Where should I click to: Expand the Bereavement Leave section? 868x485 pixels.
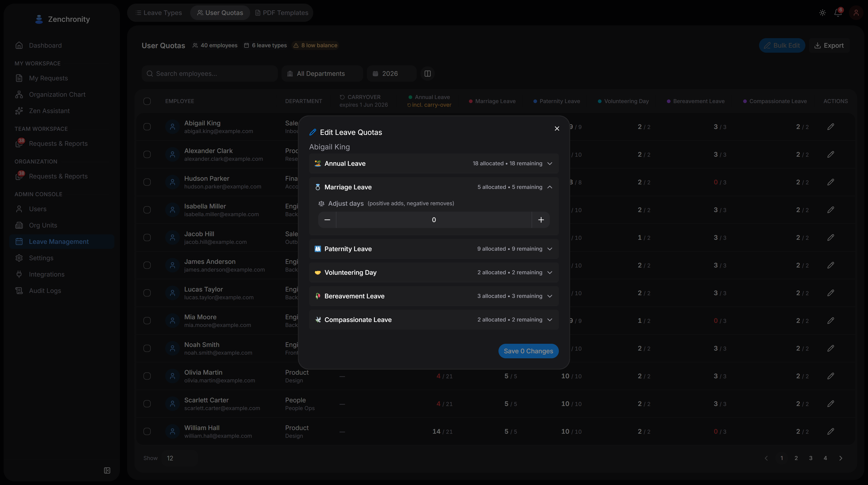pos(434,296)
